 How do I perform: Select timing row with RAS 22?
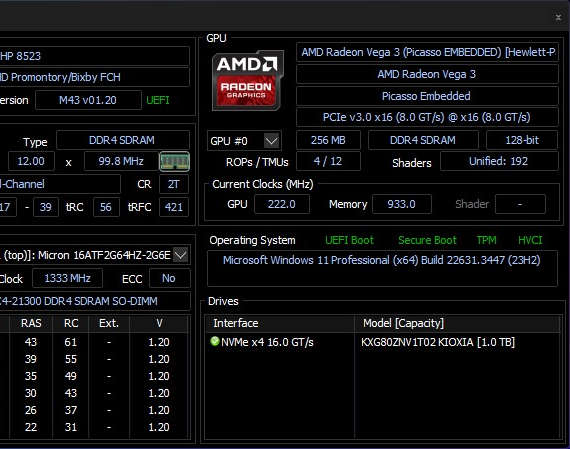95,427
